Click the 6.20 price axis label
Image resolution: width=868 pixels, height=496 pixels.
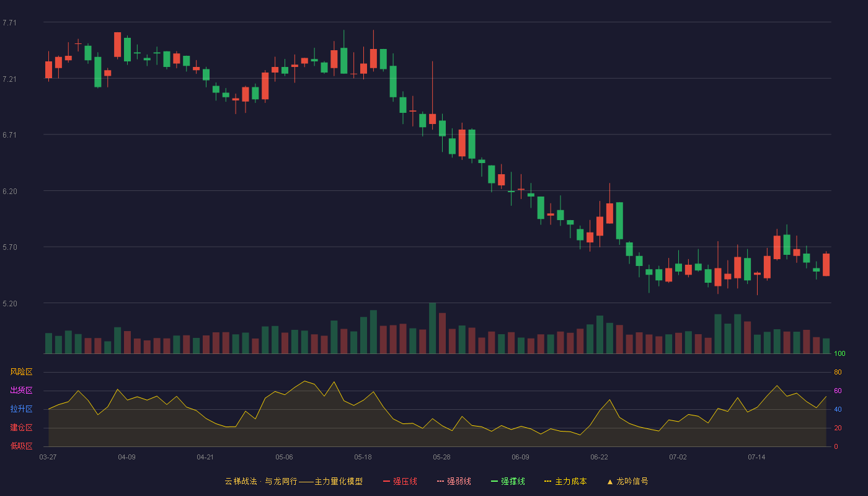tap(9, 192)
